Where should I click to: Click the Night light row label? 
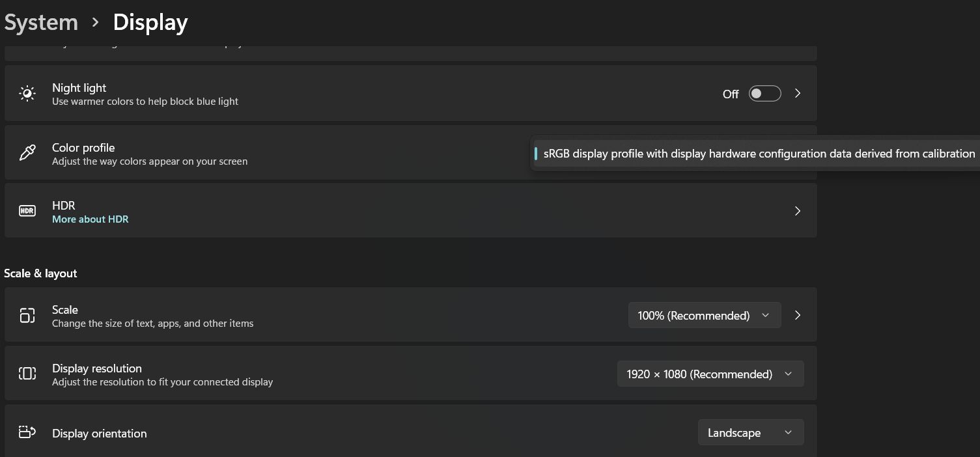click(79, 88)
